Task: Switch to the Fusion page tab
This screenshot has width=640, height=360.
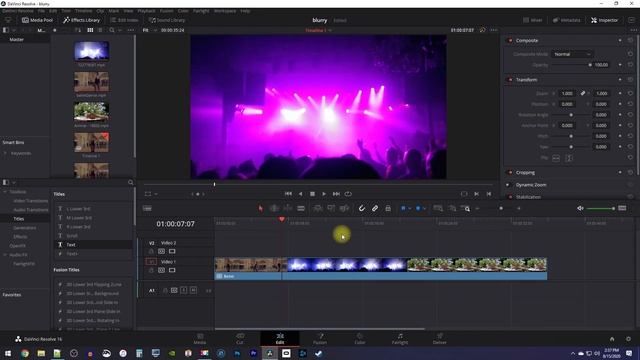Action: (320, 339)
